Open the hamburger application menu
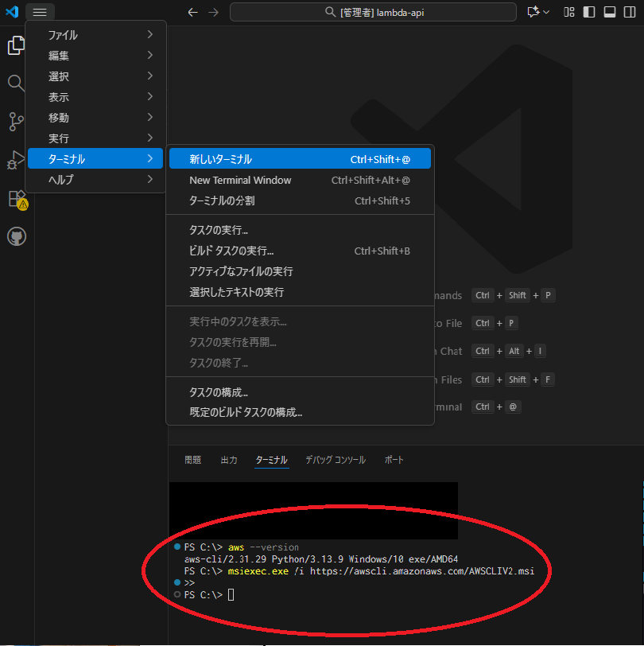Image resolution: width=644 pixels, height=646 pixels. click(x=40, y=13)
